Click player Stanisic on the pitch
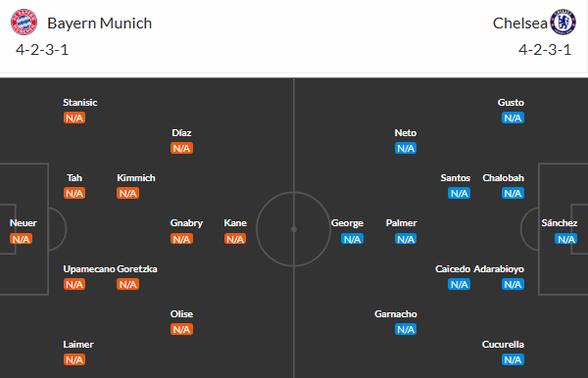Screen dimensions: 588x378 pyautogui.click(x=80, y=102)
